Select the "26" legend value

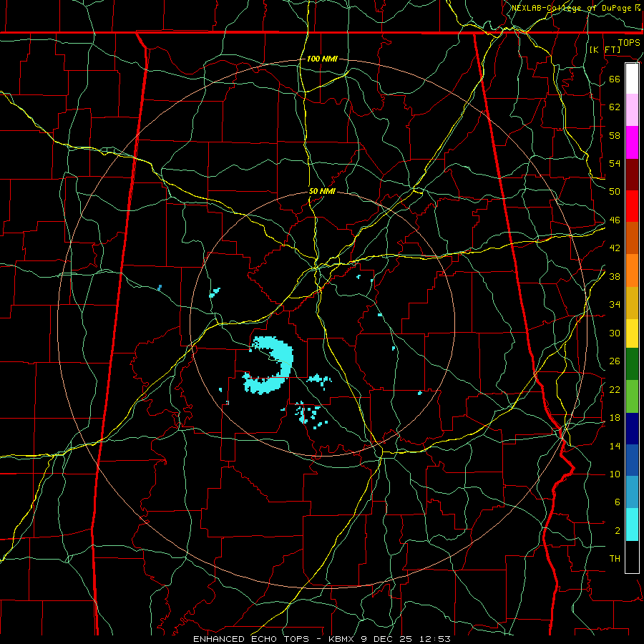tap(615, 361)
